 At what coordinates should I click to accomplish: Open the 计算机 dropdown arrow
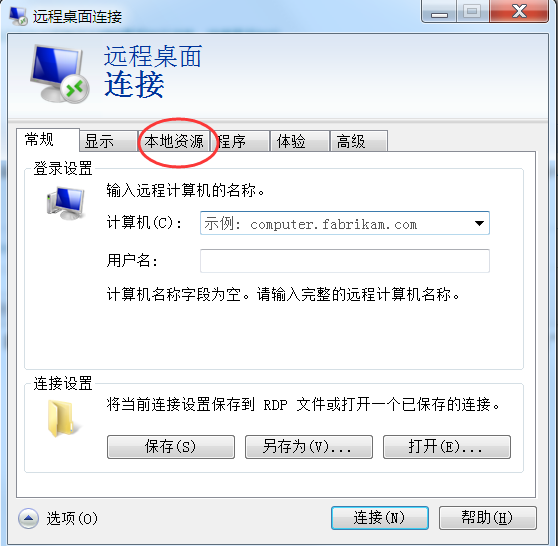(x=479, y=224)
